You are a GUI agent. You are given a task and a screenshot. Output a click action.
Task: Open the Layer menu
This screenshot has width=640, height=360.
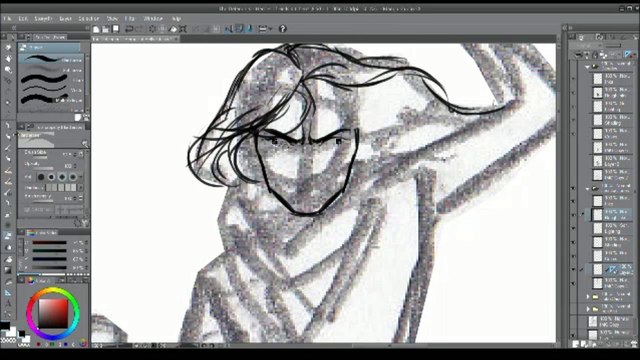(65, 19)
